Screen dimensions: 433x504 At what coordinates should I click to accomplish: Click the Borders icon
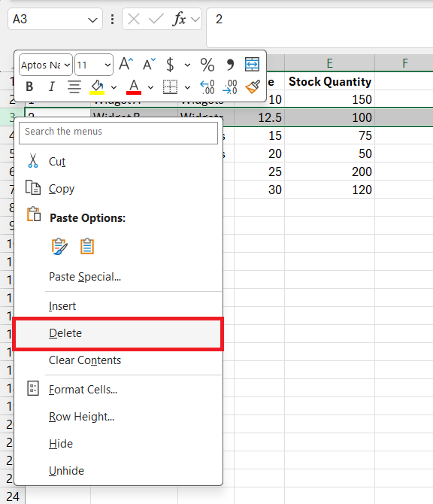(x=170, y=87)
